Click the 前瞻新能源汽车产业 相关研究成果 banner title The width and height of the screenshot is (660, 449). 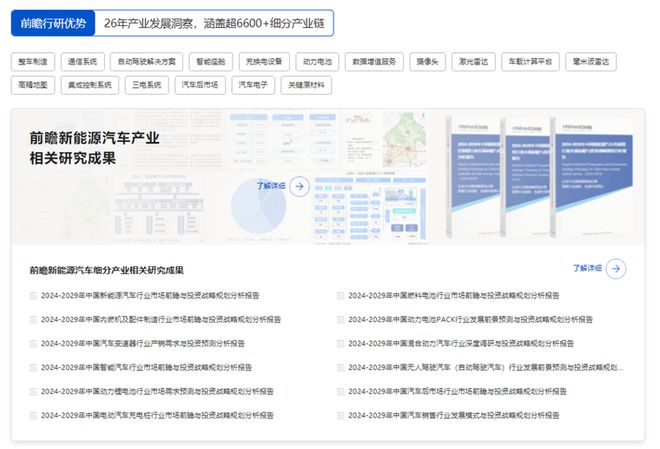click(x=94, y=148)
